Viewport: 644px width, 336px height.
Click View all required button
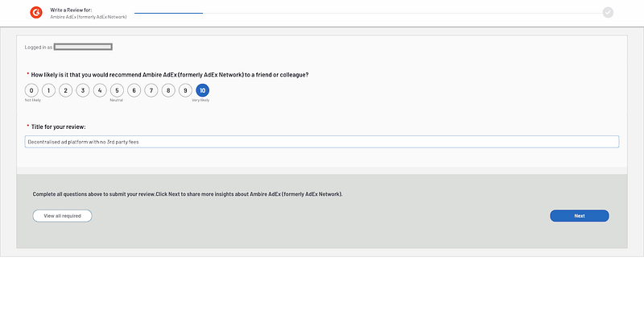click(x=63, y=216)
